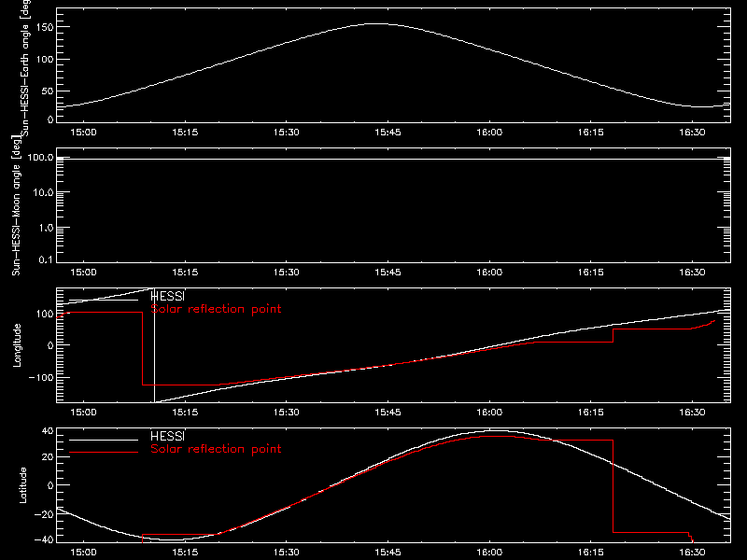The width and height of the screenshot is (747, 560).
Task: Select 16:00 label under Latitude plot
Action: [x=489, y=552]
